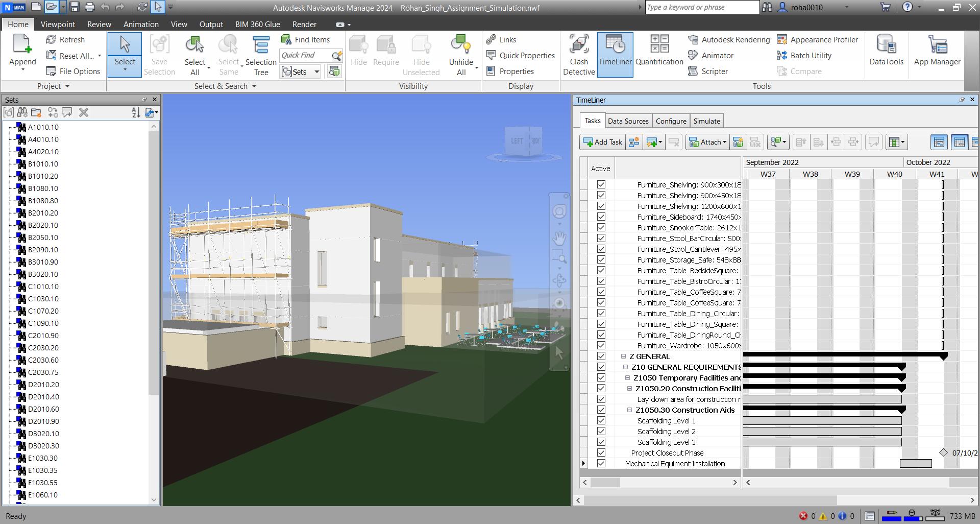Collapse Z1050.30 Construction Aids group
The height and width of the screenshot is (524, 980).
pos(629,410)
